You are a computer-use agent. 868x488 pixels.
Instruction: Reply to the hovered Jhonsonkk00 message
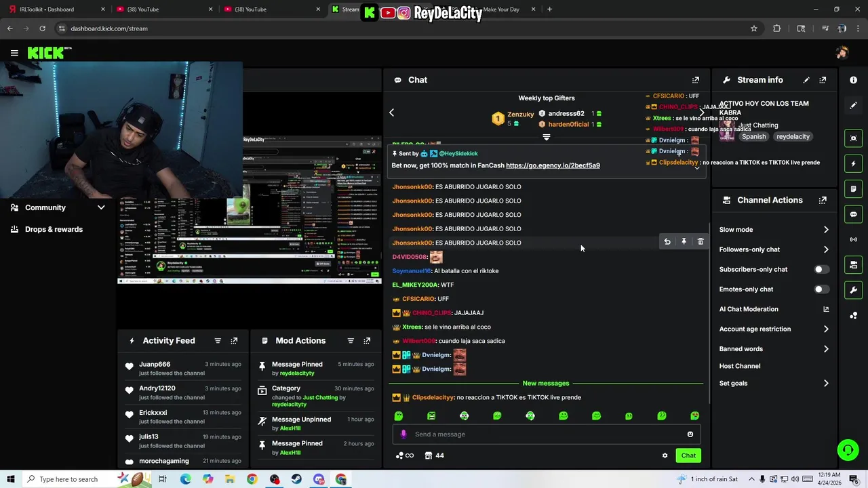tap(667, 242)
